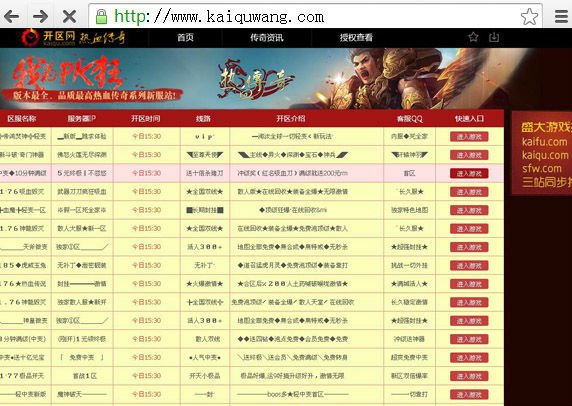Image resolution: width=572 pixels, height=406 pixels.
Task: Click the vip line cell
Action: [204, 136]
